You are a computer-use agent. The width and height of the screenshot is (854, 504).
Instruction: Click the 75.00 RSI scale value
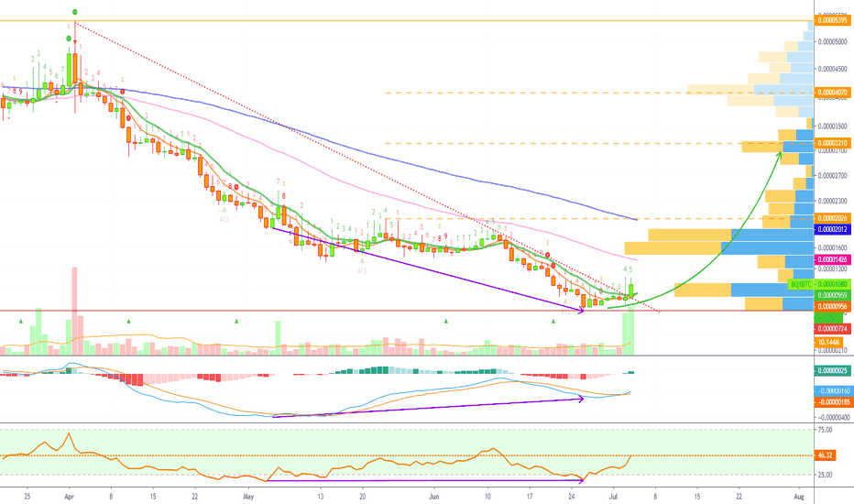[x=825, y=430]
